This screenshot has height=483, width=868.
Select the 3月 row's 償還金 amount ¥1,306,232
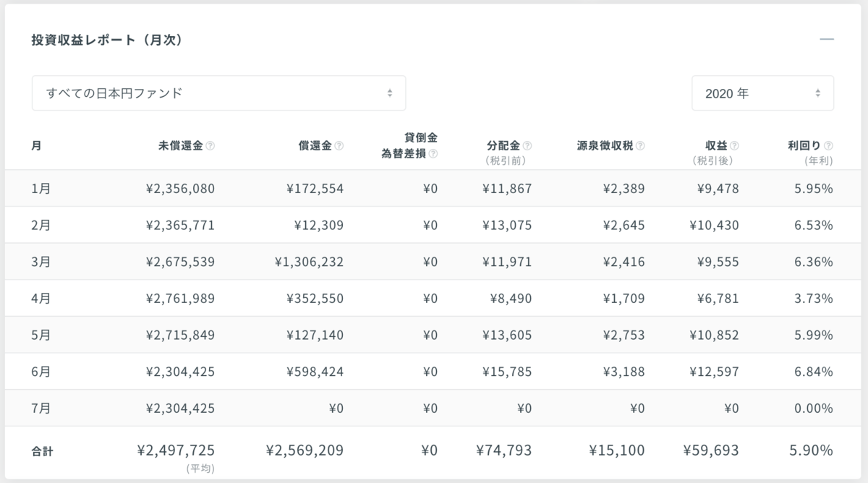click(309, 262)
